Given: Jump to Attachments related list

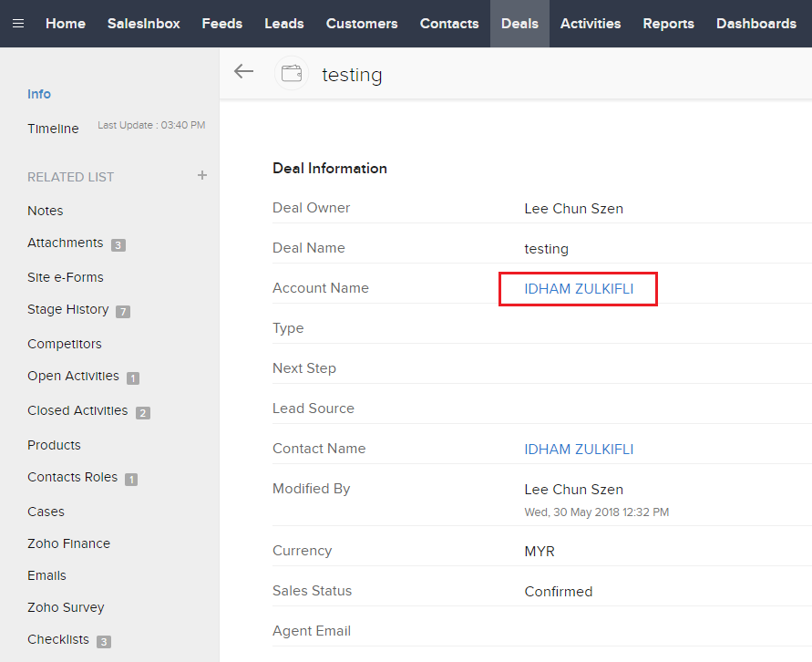Looking at the screenshot, I should (65, 243).
